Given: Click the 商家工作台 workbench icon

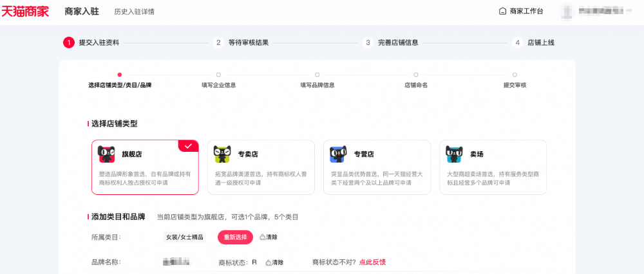Looking at the screenshot, I should (503, 12).
